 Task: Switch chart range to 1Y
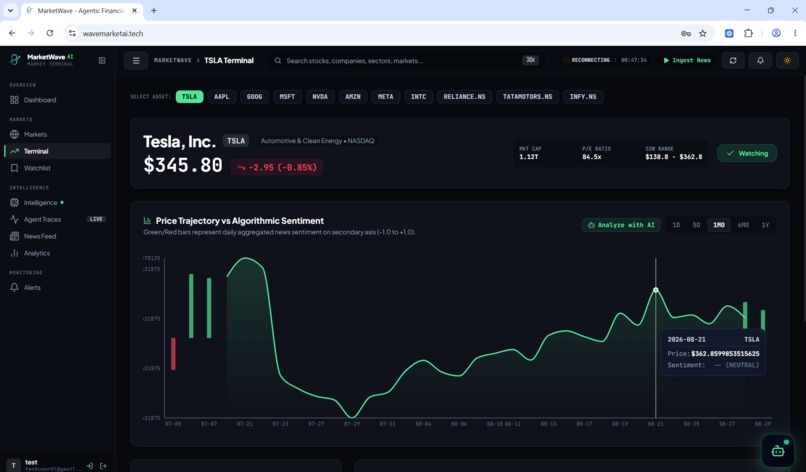point(765,225)
